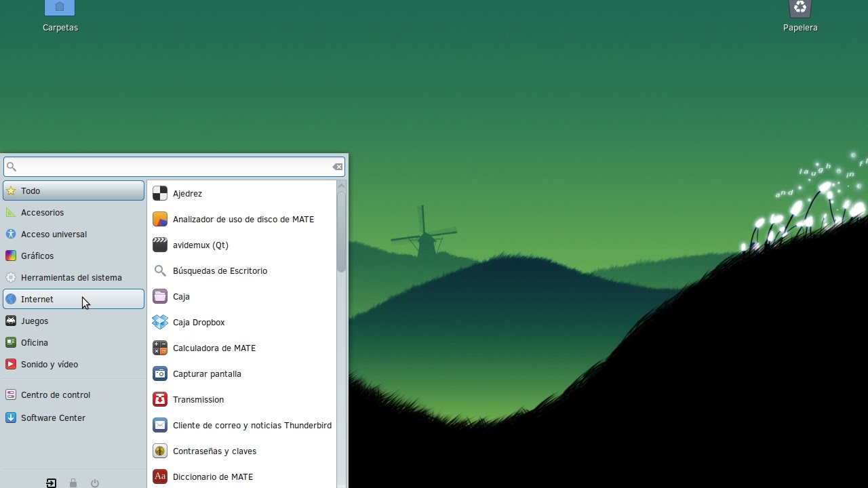868x488 pixels.
Task: Focus the menu search input box
Action: [x=174, y=167]
